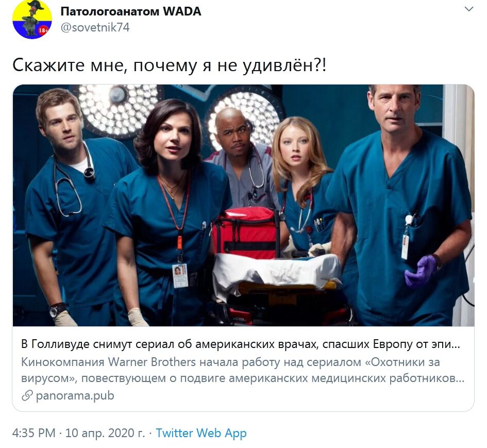Image resolution: width=487 pixels, height=448 pixels.
Task: Open the panorama.pub domain link
Action: tap(75, 396)
